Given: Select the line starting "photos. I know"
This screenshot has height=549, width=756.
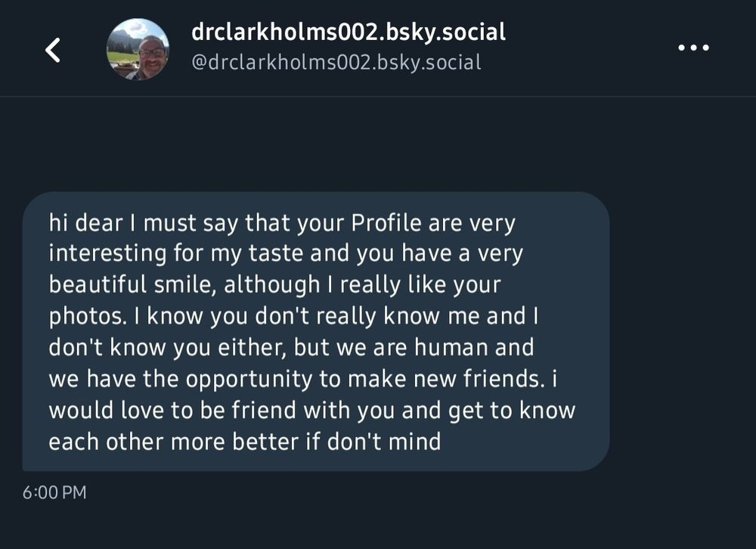Looking at the screenshot, I should (293, 316).
